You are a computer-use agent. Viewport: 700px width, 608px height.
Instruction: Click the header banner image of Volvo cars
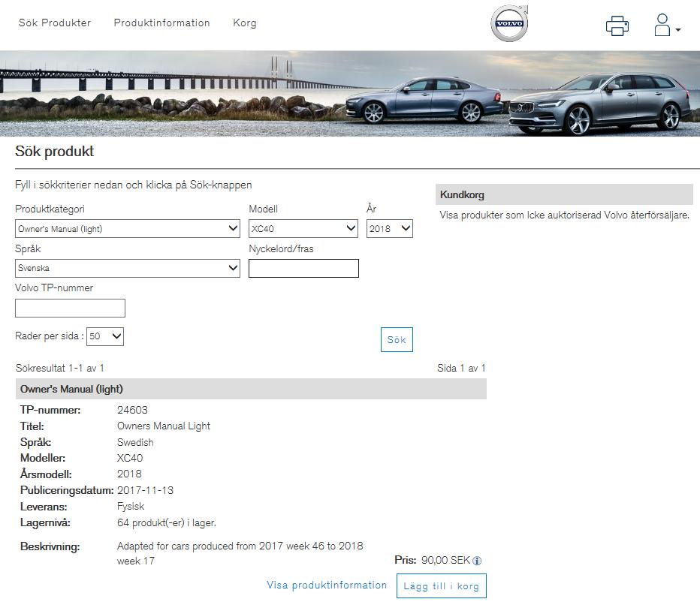click(350, 93)
